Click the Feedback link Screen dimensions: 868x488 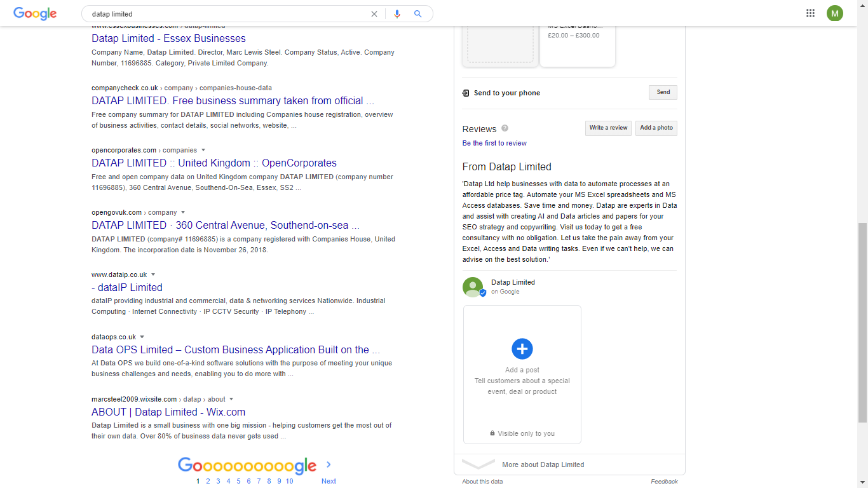(x=664, y=482)
